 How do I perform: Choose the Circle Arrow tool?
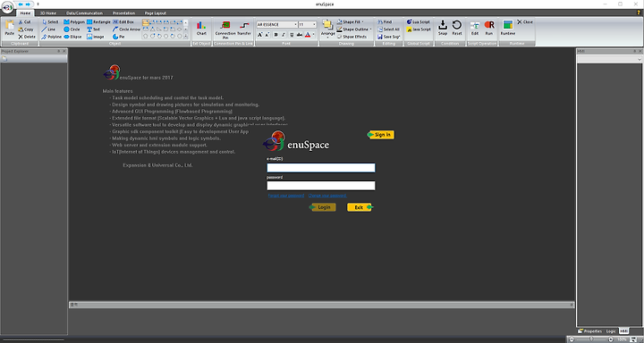coord(126,29)
